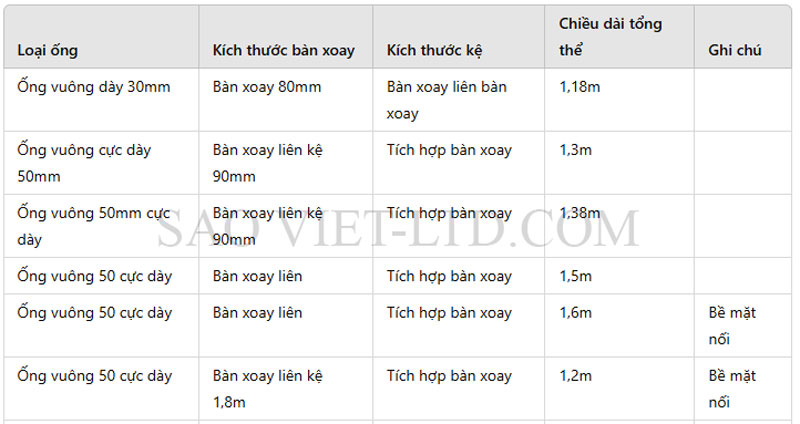This screenshot has height=424, width=800.
Task: Click the "Loại ống" column header
Action: click(x=48, y=50)
